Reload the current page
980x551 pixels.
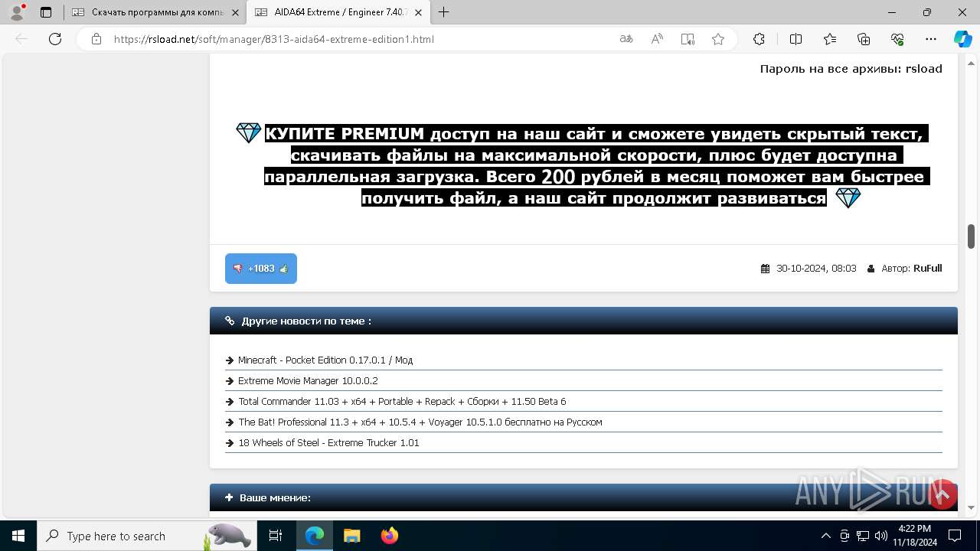pos(55,39)
